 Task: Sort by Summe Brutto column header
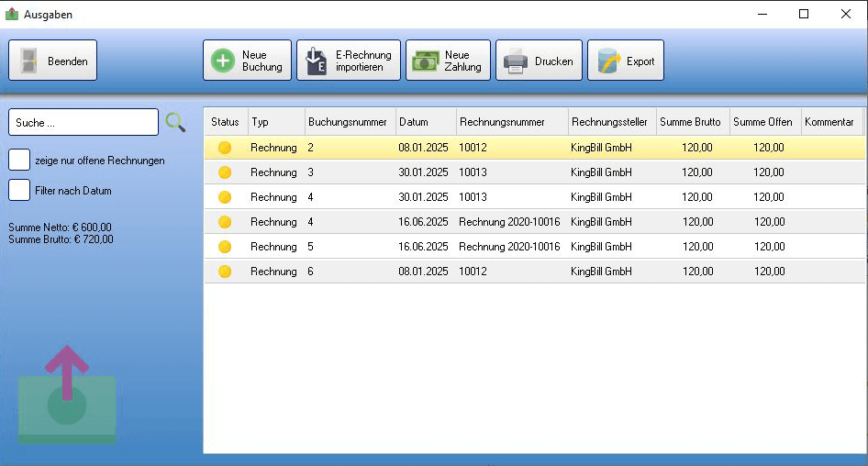(693, 122)
